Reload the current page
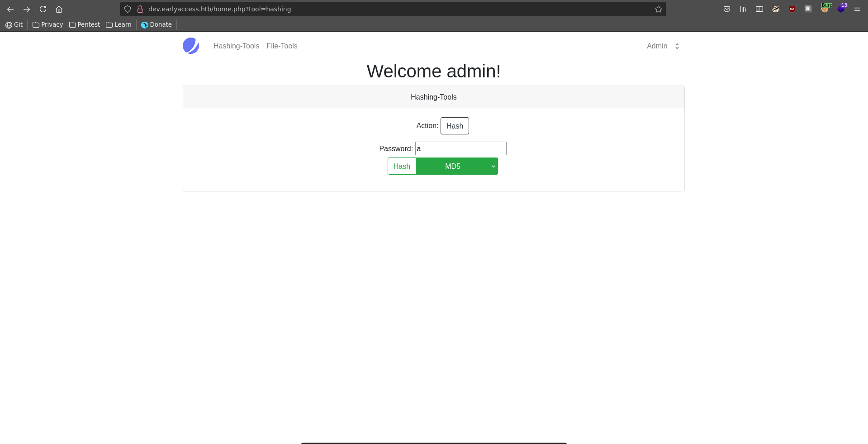Screen dimensions: 868x444 [x=43, y=9]
